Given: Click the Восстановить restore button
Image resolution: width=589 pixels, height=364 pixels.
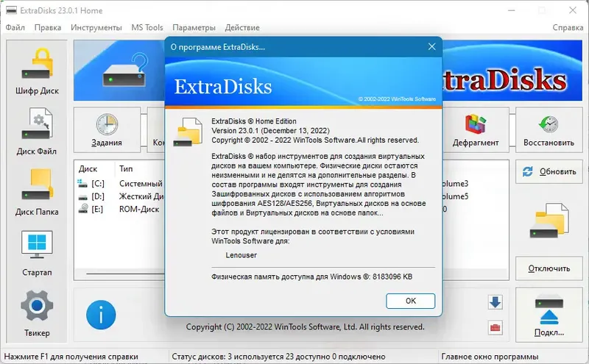Looking at the screenshot, I should pos(549,130).
